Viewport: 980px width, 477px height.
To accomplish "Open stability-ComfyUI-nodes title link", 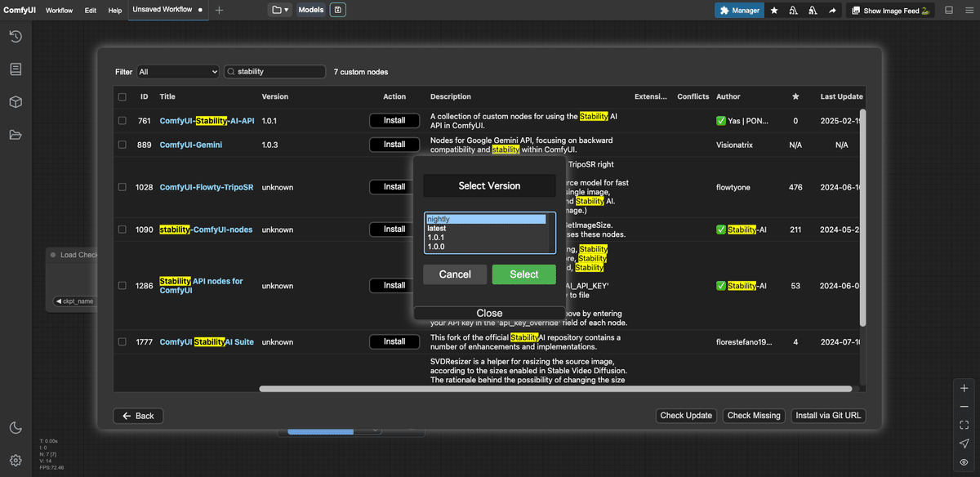I will 206,230.
